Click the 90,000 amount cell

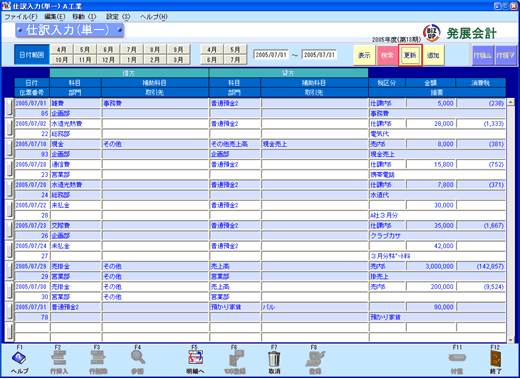click(430, 307)
